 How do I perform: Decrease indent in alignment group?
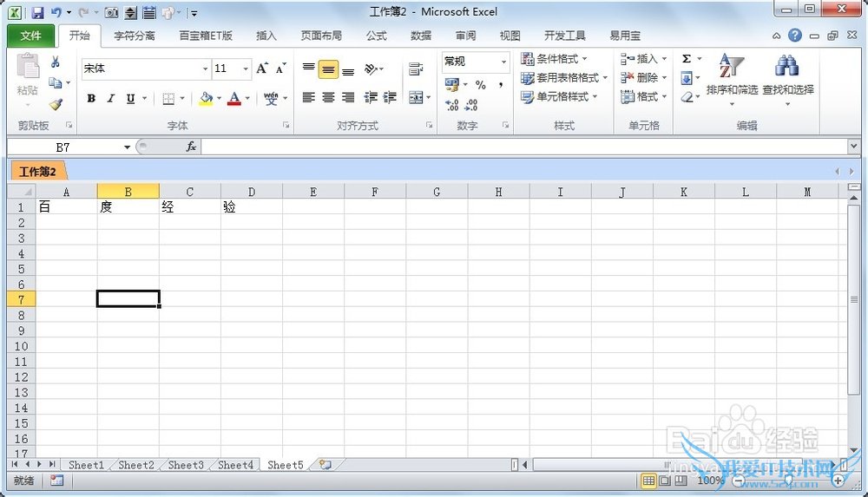click(371, 98)
